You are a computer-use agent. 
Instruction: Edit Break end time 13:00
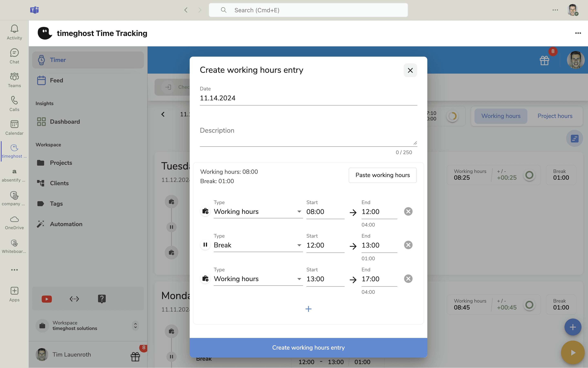(x=379, y=245)
